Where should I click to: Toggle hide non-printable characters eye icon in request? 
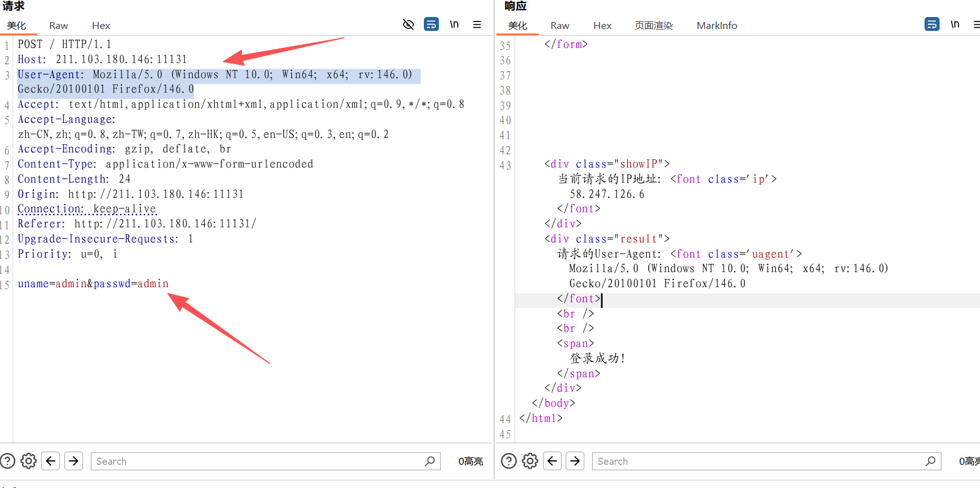pos(408,25)
